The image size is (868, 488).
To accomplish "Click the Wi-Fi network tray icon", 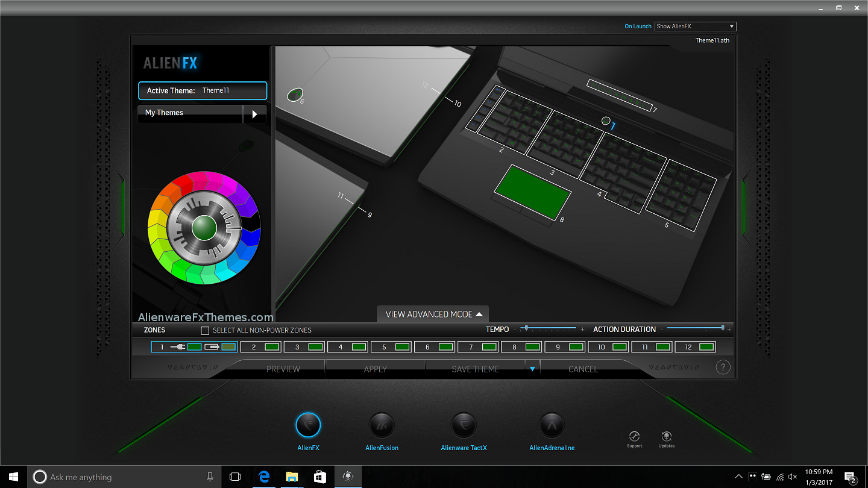I will (x=780, y=477).
